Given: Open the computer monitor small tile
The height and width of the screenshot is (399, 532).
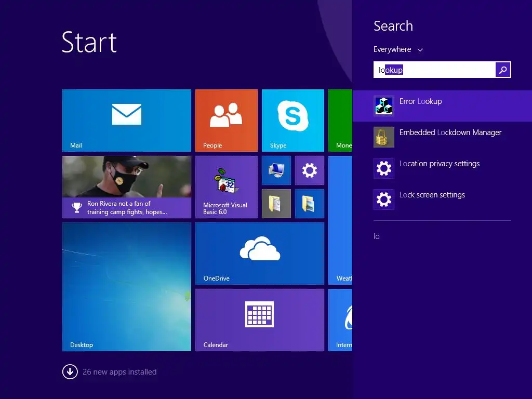Looking at the screenshot, I should pyautogui.click(x=276, y=170).
